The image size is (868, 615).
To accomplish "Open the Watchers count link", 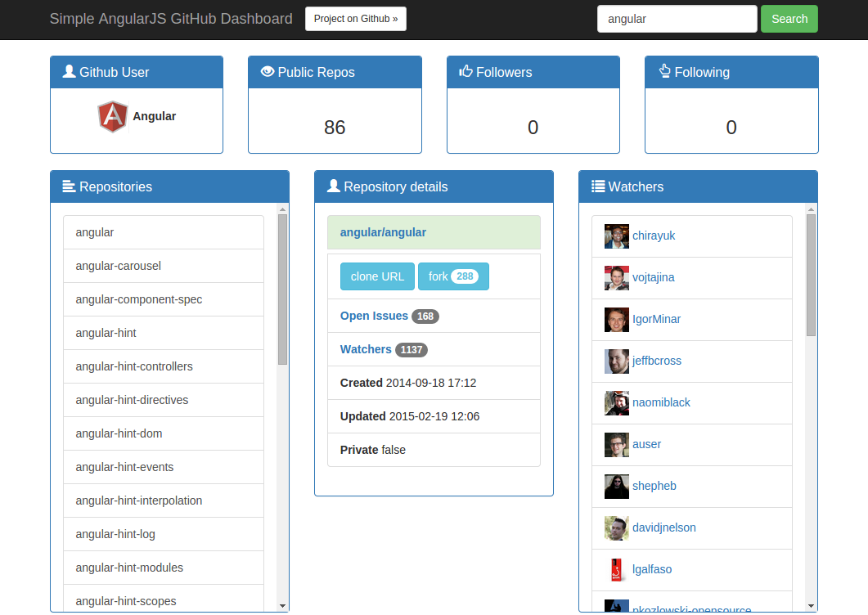I will (366, 349).
